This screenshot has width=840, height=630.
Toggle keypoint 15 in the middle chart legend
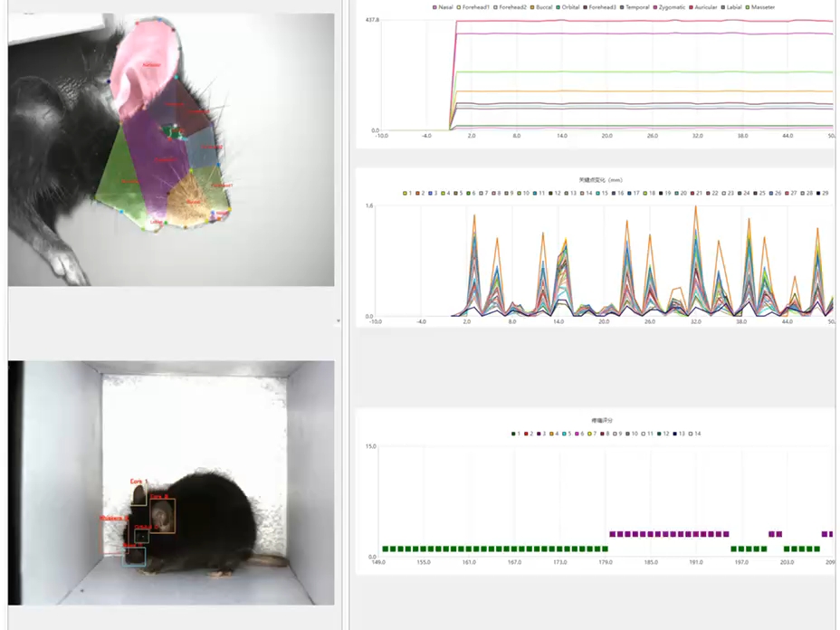point(602,193)
